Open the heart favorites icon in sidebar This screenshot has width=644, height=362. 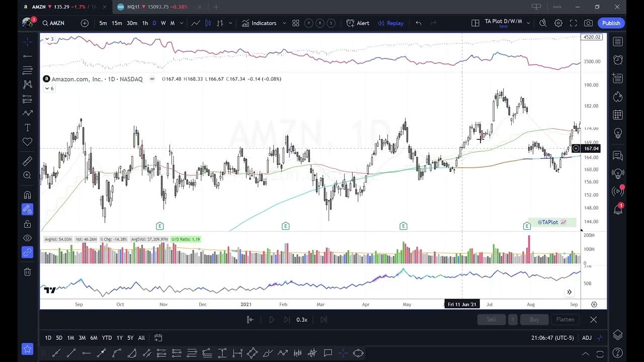click(x=28, y=142)
